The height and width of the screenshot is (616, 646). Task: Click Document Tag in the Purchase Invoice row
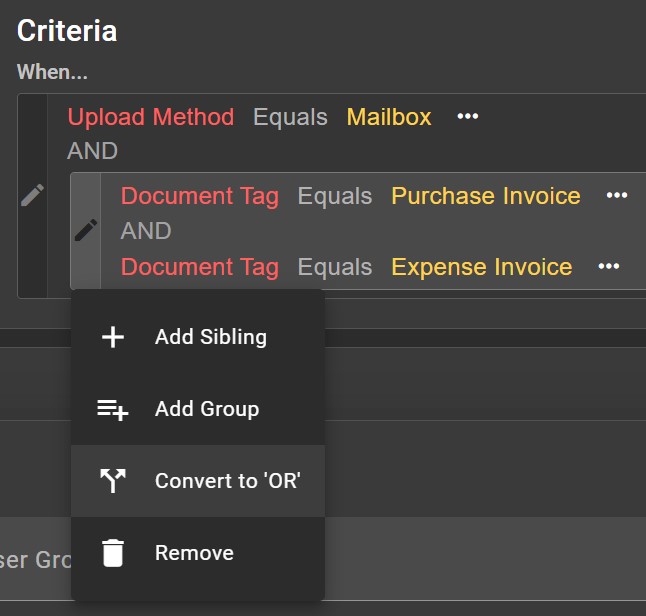coord(199,196)
